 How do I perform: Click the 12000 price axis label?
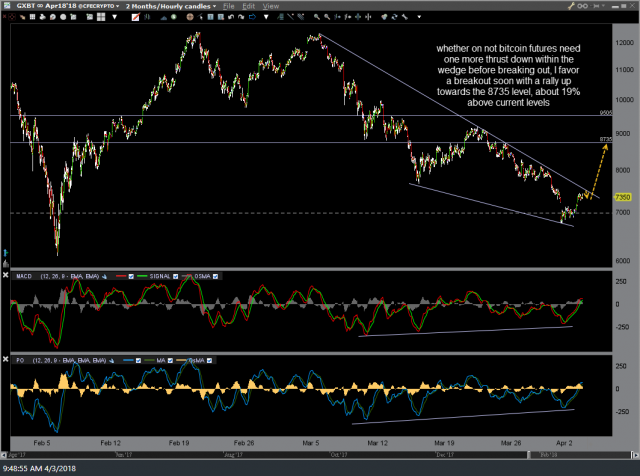tap(624, 42)
